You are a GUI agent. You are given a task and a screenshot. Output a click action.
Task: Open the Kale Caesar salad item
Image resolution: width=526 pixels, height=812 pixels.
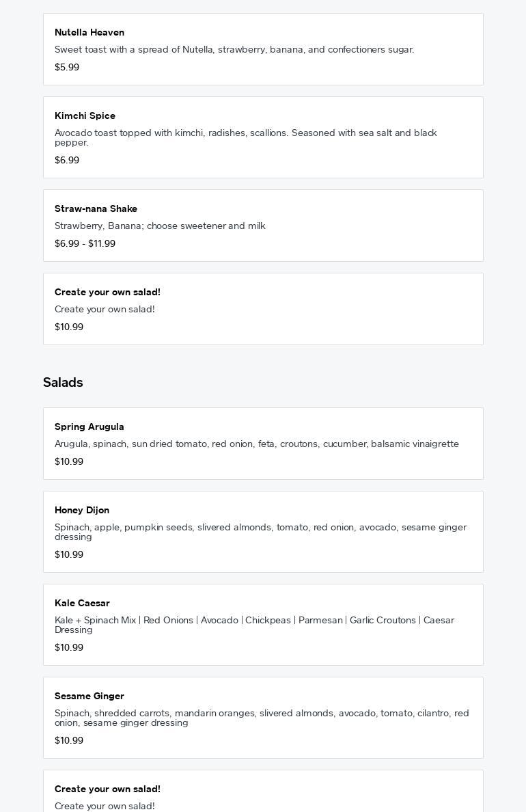point(82,603)
